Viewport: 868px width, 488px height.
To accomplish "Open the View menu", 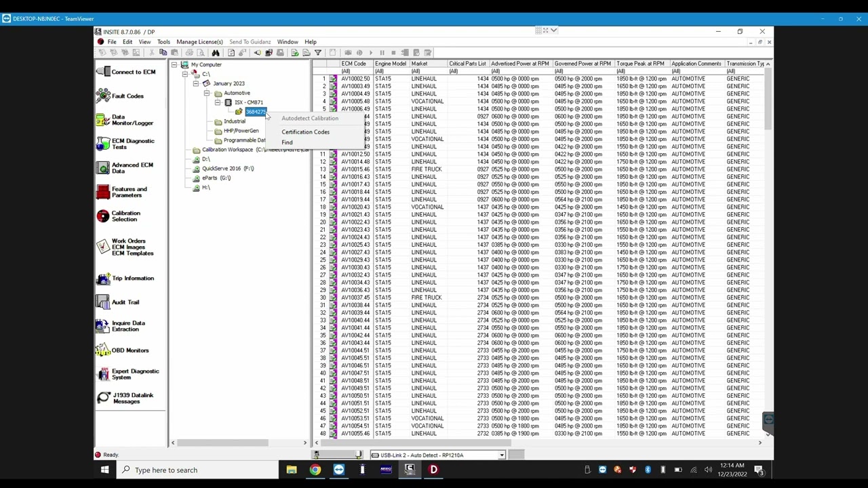I will [x=144, y=42].
